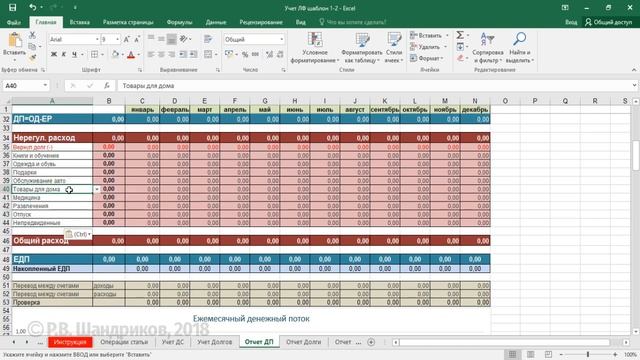Switch to Page Layout view
Image resolution: width=640 pixels, height=360 pixels.
[531, 354]
